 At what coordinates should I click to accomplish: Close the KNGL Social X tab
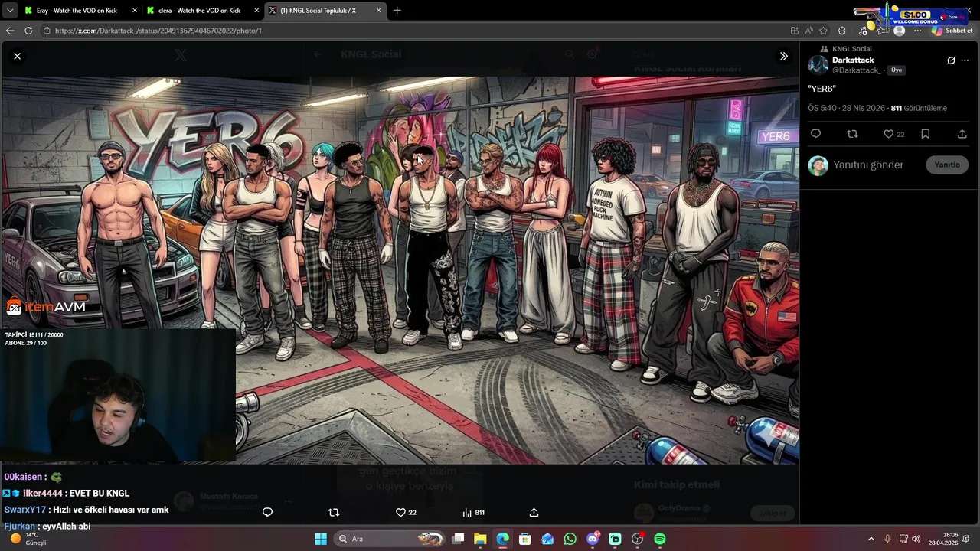click(378, 11)
